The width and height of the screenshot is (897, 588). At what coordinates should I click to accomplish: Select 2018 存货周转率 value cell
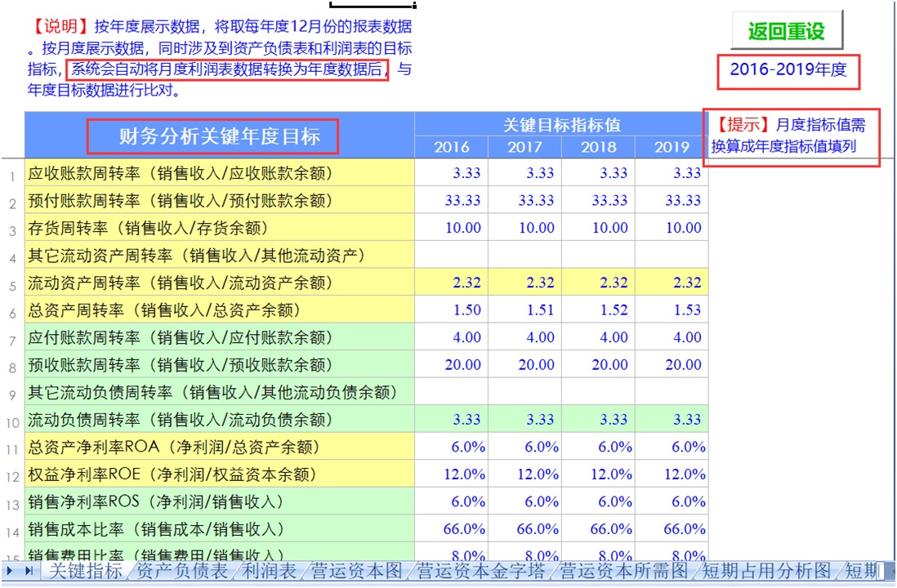[598, 228]
